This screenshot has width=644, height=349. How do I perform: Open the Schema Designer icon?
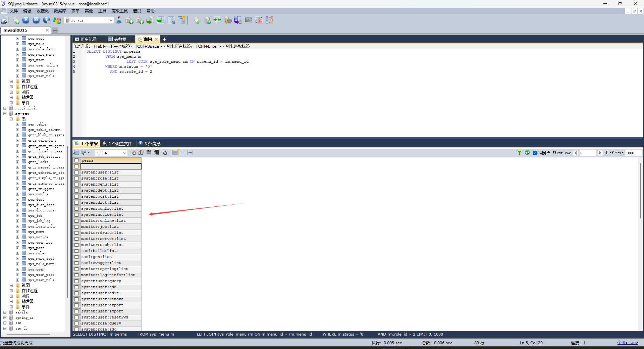(269, 20)
